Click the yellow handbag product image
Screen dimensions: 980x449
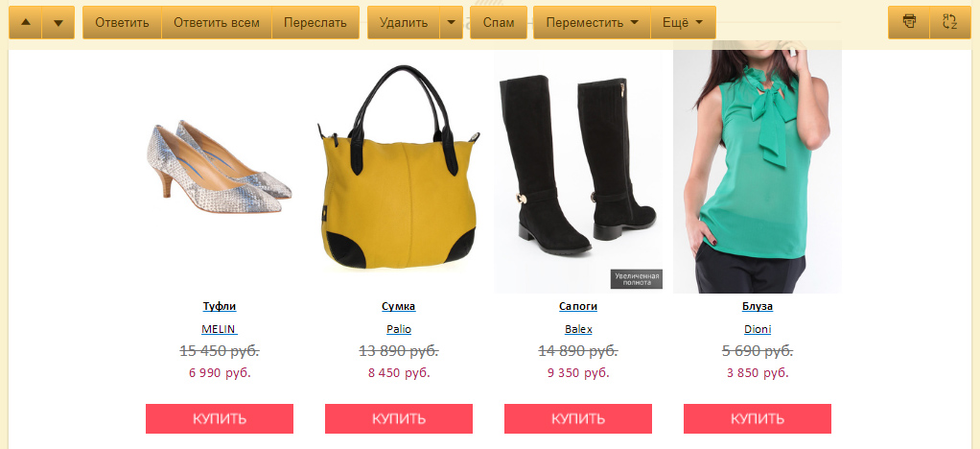(399, 168)
